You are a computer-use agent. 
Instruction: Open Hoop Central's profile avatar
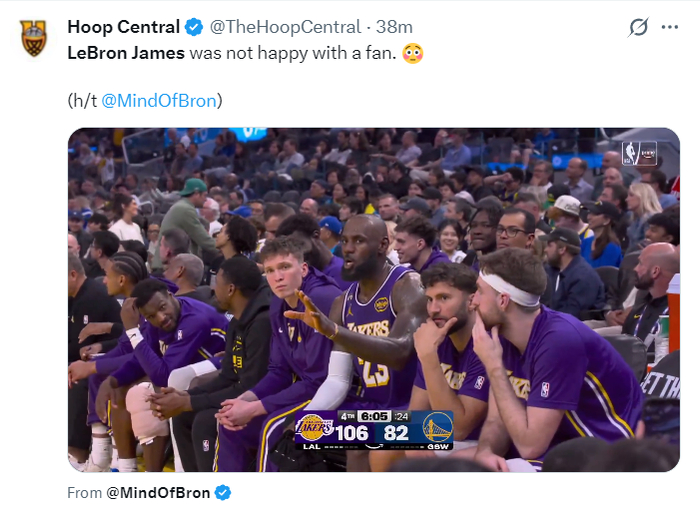(34, 38)
